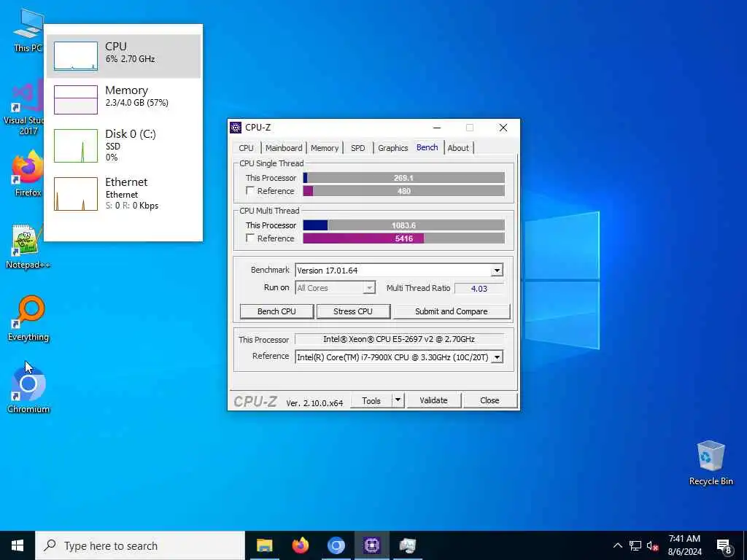
Task: Open File Explorer from the taskbar
Action: point(264,545)
